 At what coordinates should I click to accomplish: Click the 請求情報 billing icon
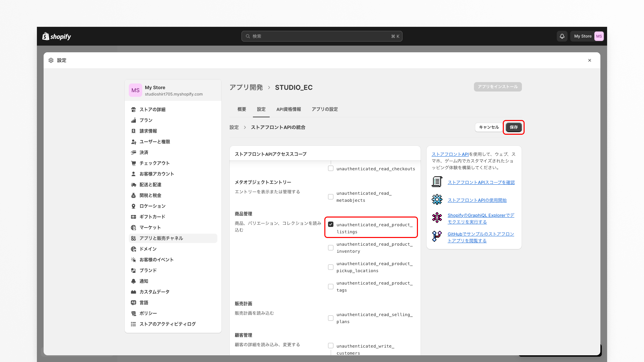coord(133,131)
